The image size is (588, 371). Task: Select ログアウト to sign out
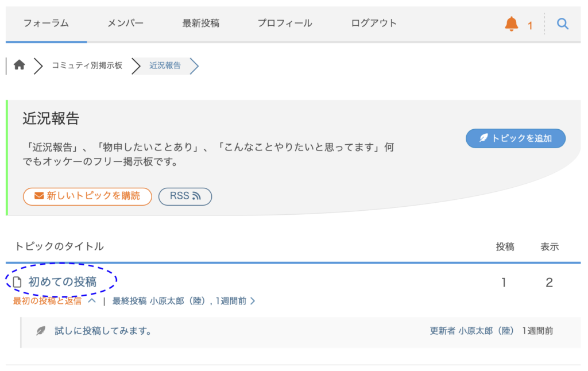pos(374,24)
